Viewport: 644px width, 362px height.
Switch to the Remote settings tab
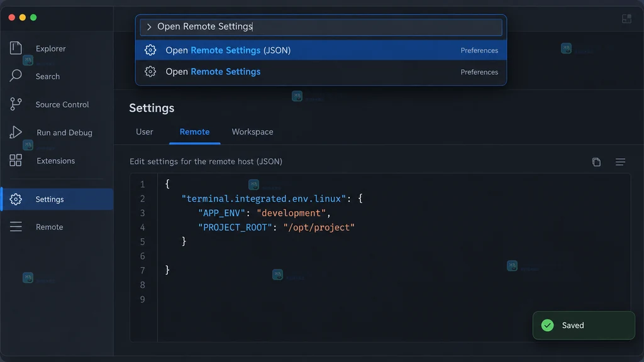(x=195, y=132)
